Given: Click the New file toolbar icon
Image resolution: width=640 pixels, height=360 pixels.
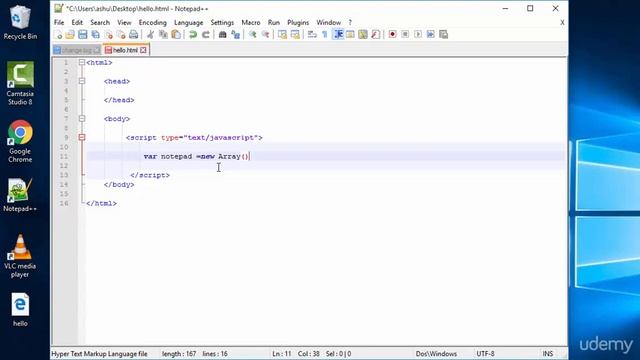Looking at the screenshot, I should (58, 35).
